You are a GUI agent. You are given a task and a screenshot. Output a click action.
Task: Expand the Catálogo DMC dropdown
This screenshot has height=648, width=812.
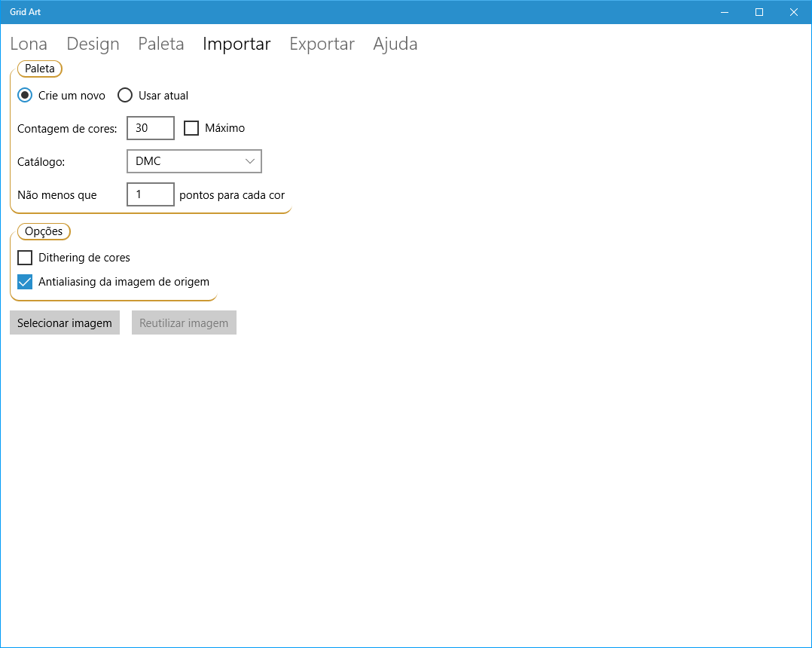pyautogui.click(x=194, y=161)
